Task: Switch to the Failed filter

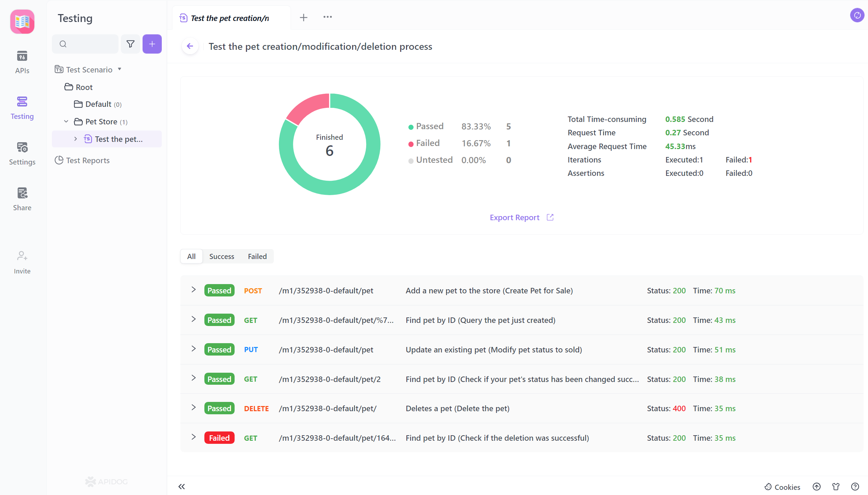Action: coord(257,256)
